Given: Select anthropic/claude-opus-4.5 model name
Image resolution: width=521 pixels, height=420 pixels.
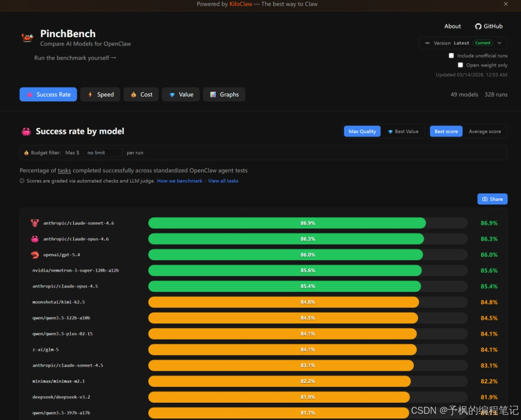Looking at the screenshot, I should [x=65, y=286].
